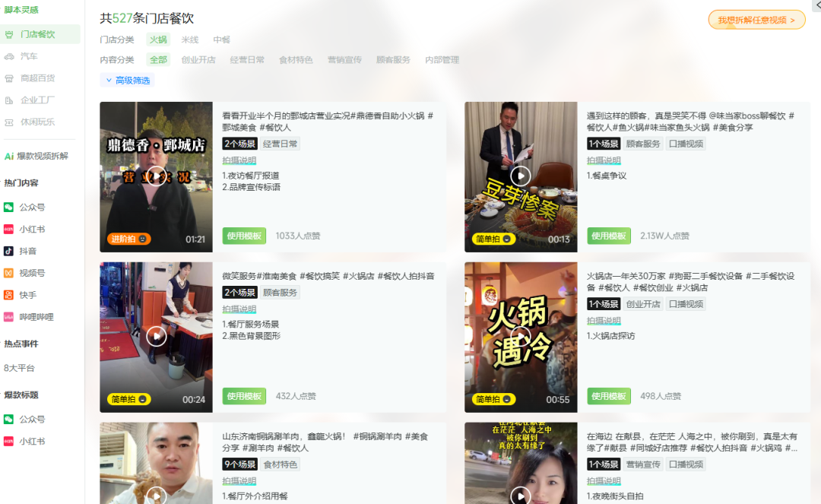The image size is (821, 504).
Task: Select the 顾客服务 content category
Action: pyautogui.click(x=393, y=59)
